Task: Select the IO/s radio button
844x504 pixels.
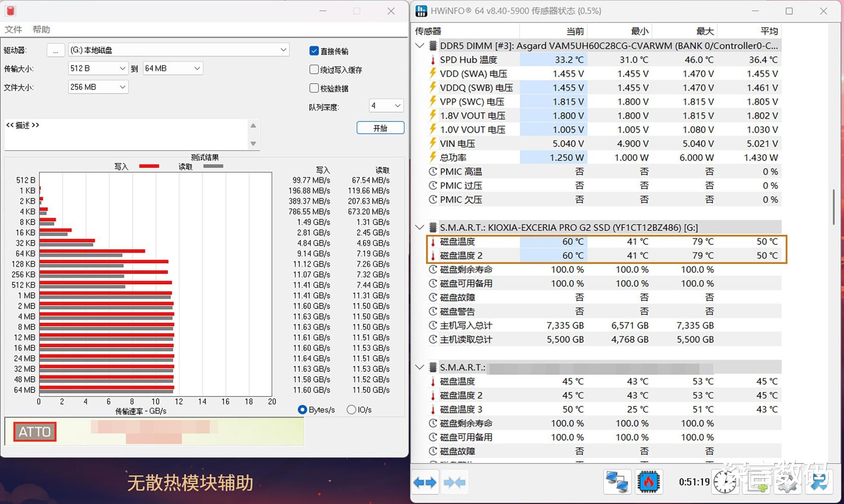Action: click(x=351, y=410)
